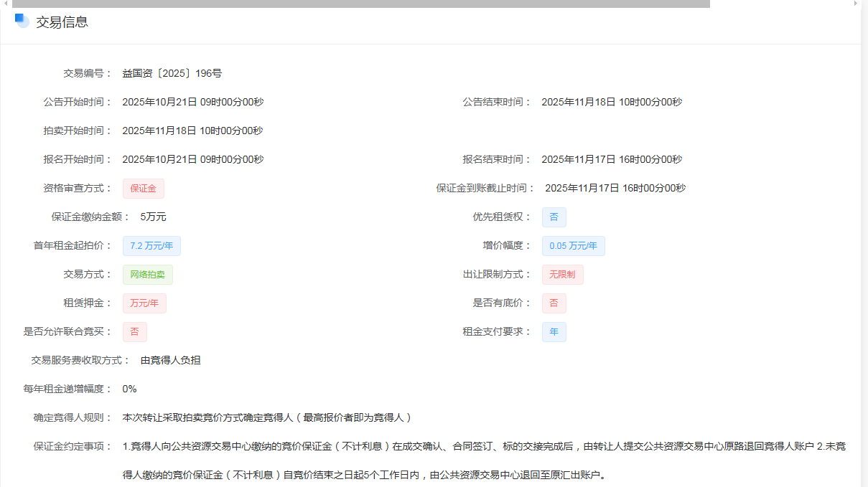
Task: Click the 交易信息 section heading
Action: click(x=62, y=22)
